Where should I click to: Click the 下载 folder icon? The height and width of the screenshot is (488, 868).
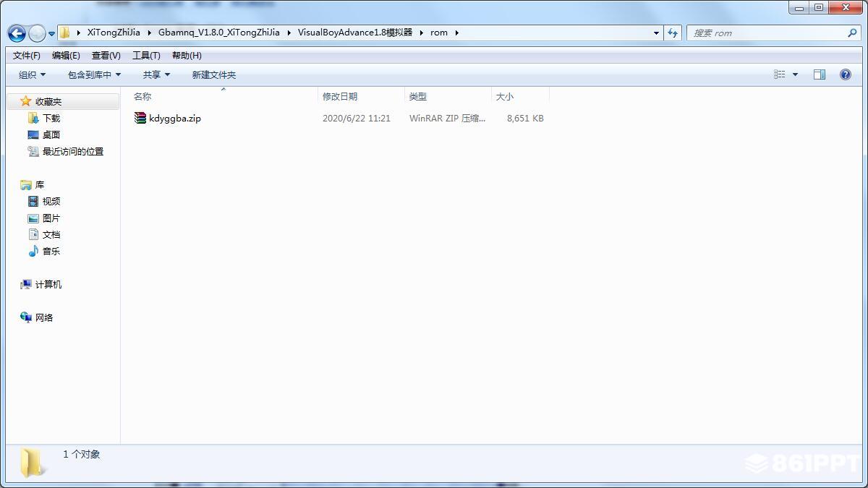(x=33, y=118)
